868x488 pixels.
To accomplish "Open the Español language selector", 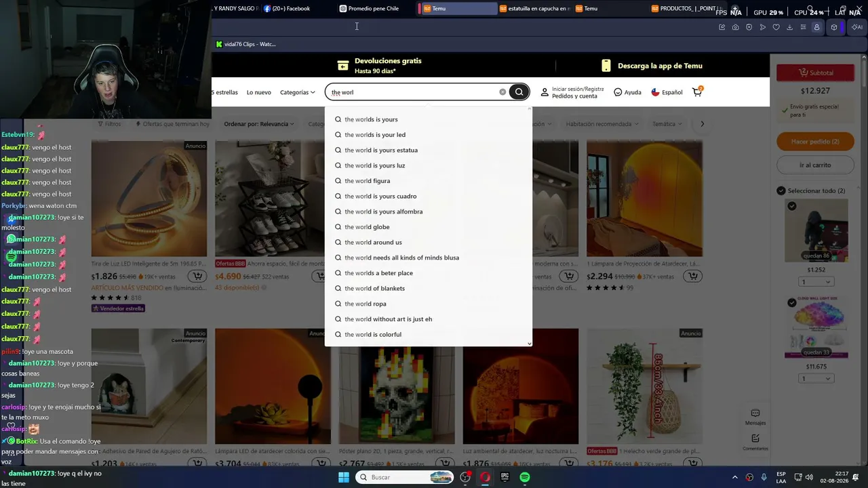I will pos(667,92).
